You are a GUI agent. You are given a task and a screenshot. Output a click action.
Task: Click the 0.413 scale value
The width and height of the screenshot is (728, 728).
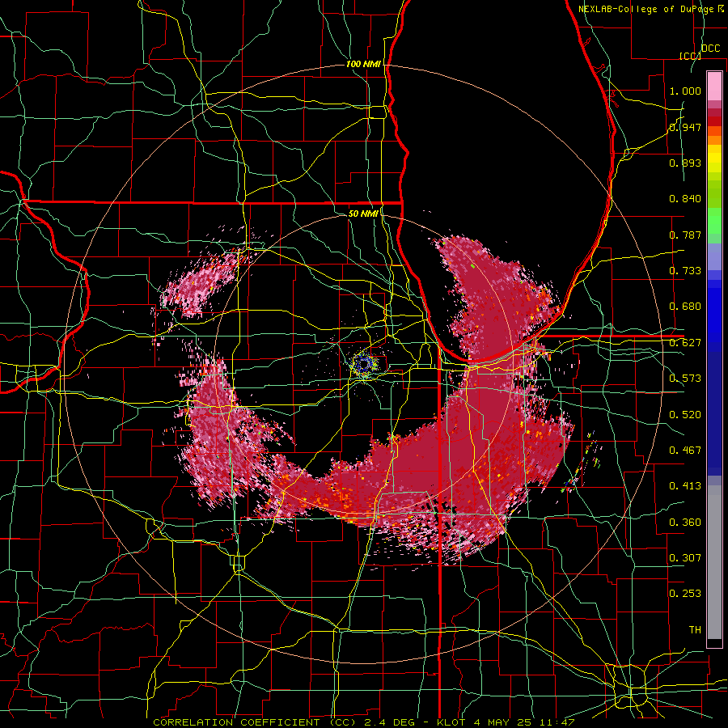pyautogui.click(x=685, y=486)
